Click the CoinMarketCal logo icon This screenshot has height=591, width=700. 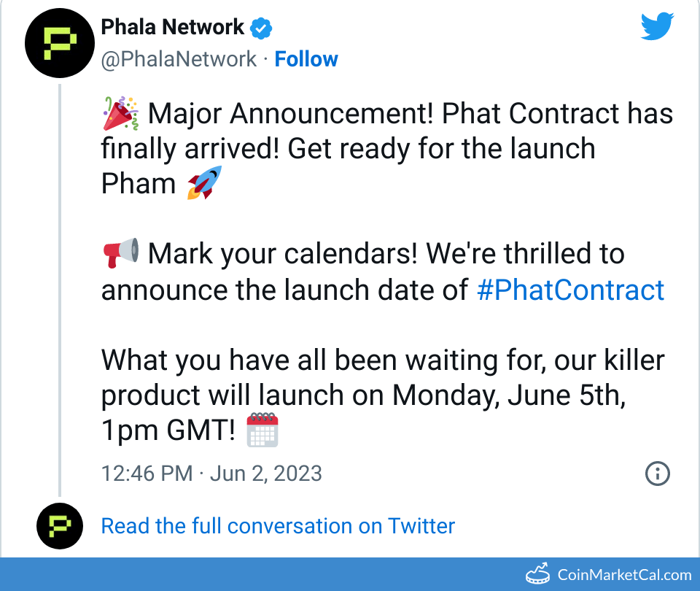tap(538, 575)
